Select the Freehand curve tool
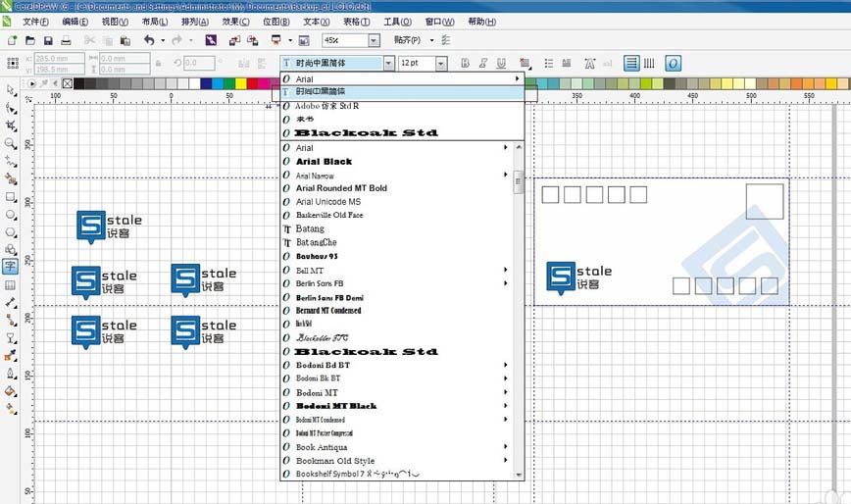 point(11,161)
